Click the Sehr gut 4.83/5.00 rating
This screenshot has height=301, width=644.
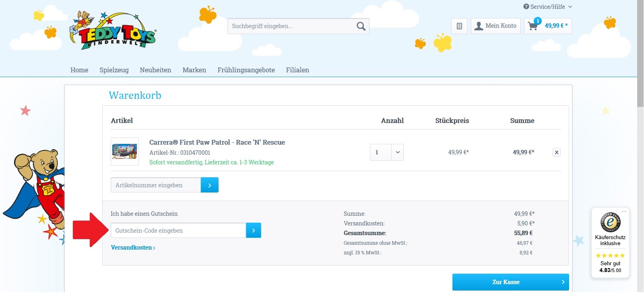(x=610, y=267)
